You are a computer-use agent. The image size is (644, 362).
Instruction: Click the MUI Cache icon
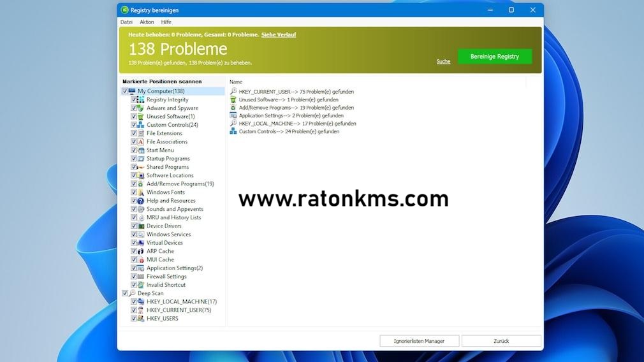pyautogui.click(x=140, y=259)
